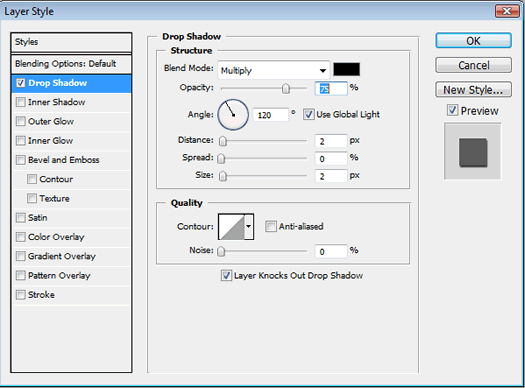Confirm with the OK button
Image resolution: width=525 pixels, height=388 pixels.
click(x=473, y=41)
